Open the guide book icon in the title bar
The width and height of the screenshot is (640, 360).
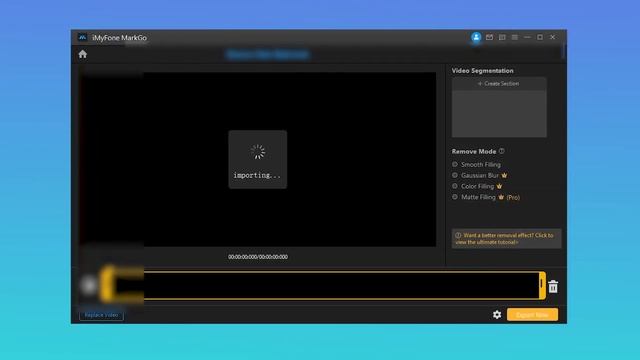pos(502,37)
